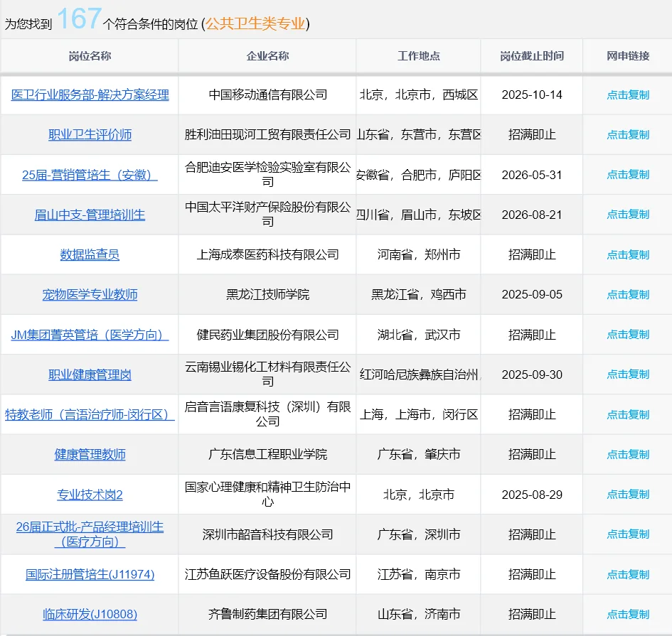Click the 2025-09-30 deadline cell
Screen dimensions: 672x636
tap(532, 374)
